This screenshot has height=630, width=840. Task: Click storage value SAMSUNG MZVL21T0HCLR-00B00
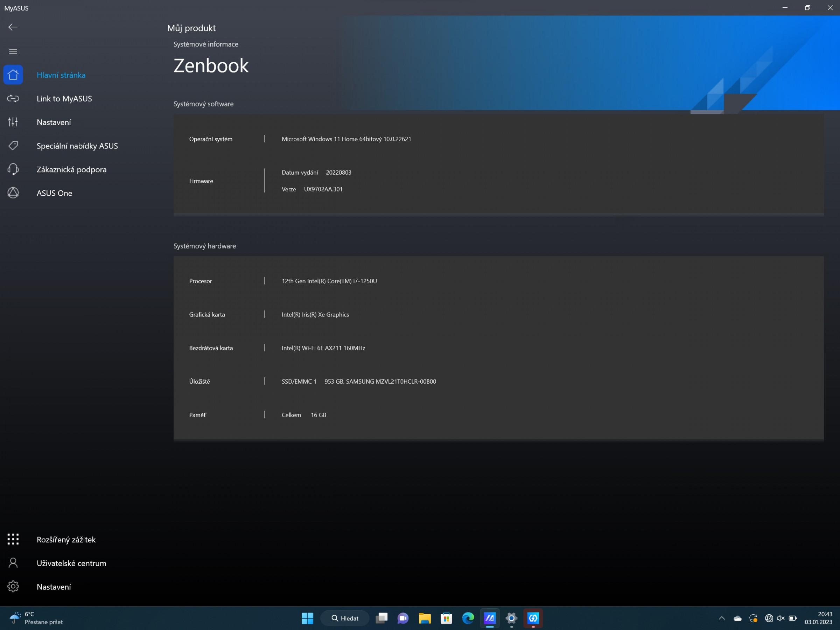(380, 381)
